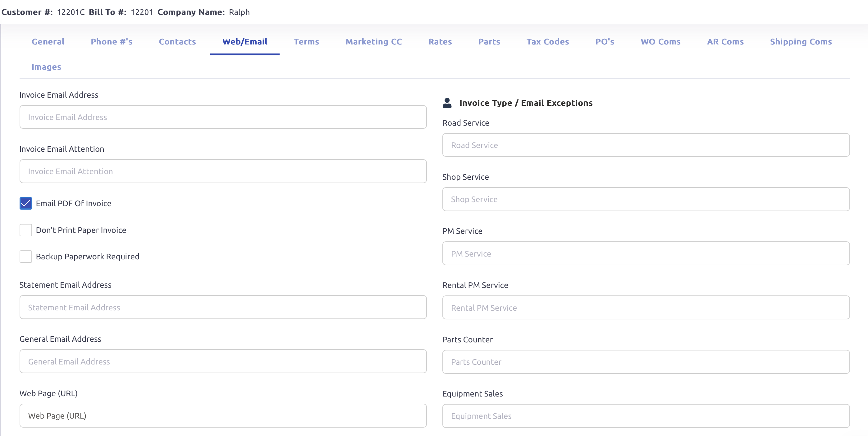Switch to the Tax Codes tab
Viewport: 868px width, 436px height.
coord(548,41)
